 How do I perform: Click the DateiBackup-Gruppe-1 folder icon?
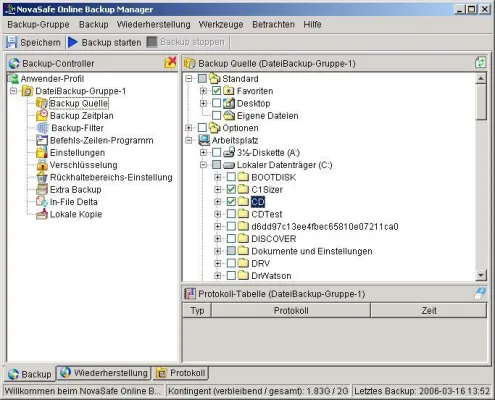27,91
